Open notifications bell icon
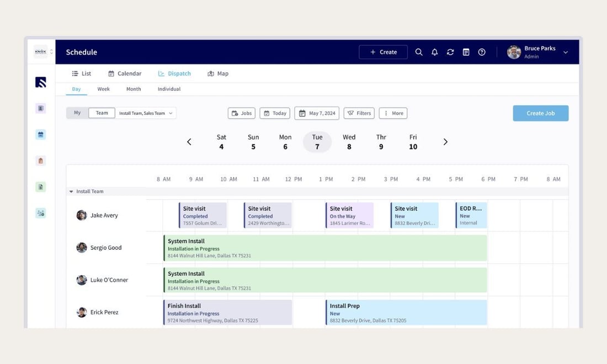 tap(434, 52)
